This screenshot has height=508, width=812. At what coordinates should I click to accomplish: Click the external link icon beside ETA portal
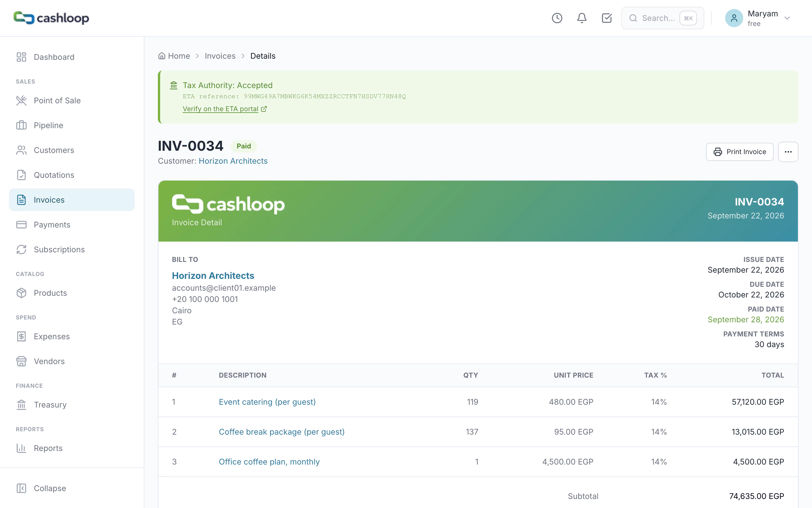click(264, 109)
